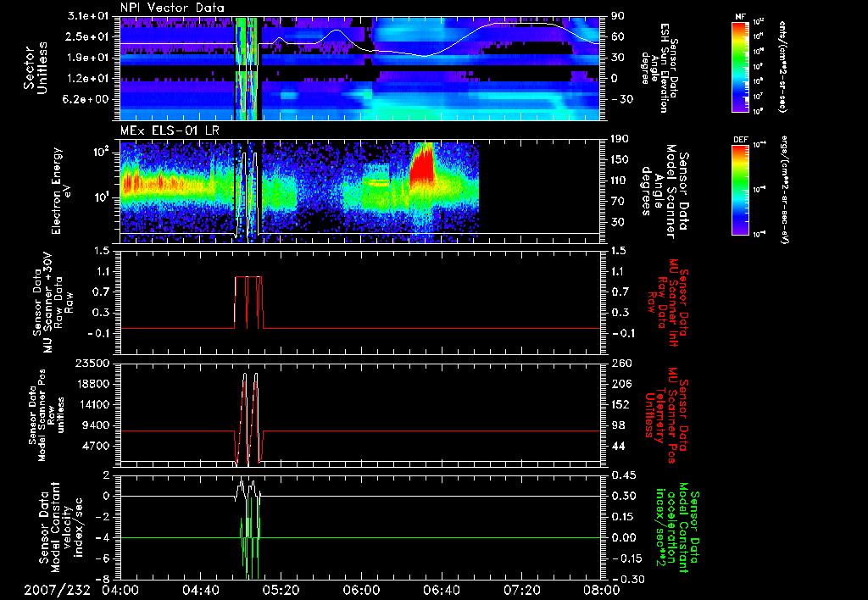This screenshot has height=600, width=868.
Task: Click the 18800 scanner position tick
Action: pyautogui.click(x=93, y=384)
